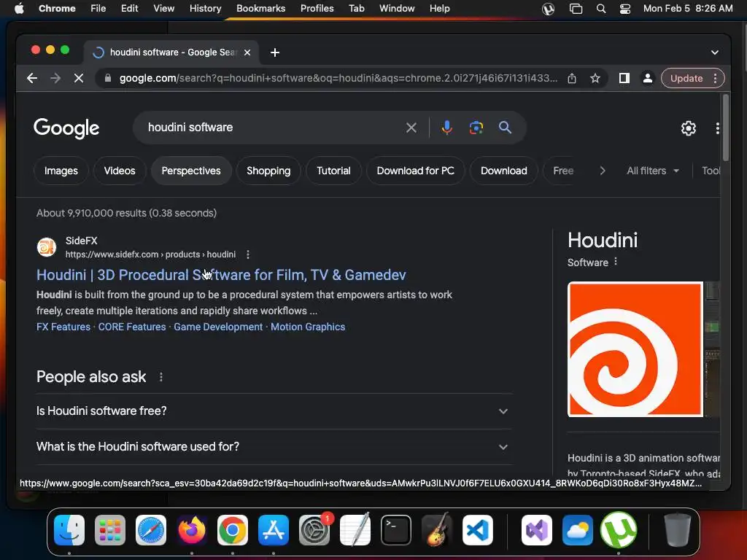
Task: Click the Update Chrome button
Action: point(686,78)
